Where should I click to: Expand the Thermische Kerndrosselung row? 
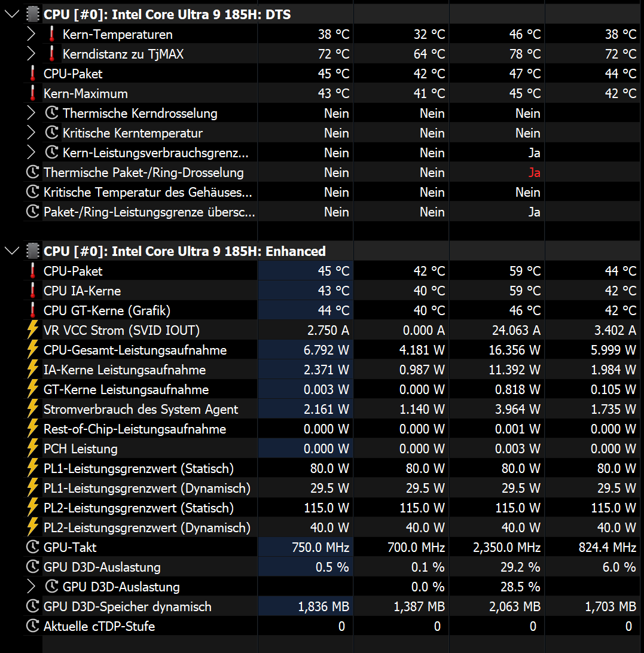31,113
